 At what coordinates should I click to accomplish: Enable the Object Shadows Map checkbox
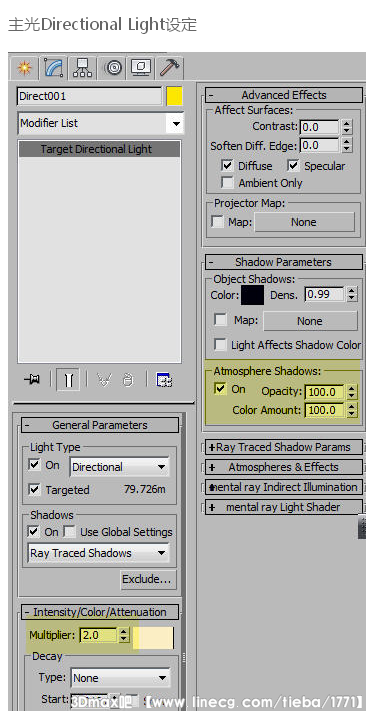221,319
